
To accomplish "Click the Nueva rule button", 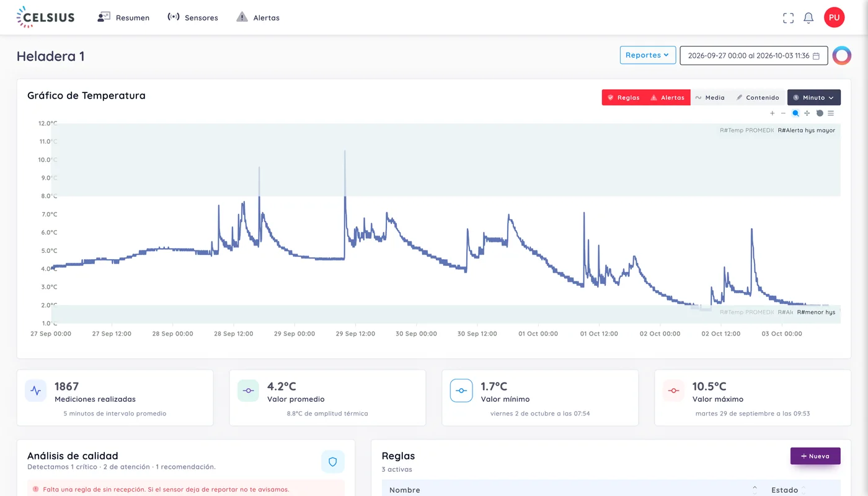I will (x=815, y=456).
